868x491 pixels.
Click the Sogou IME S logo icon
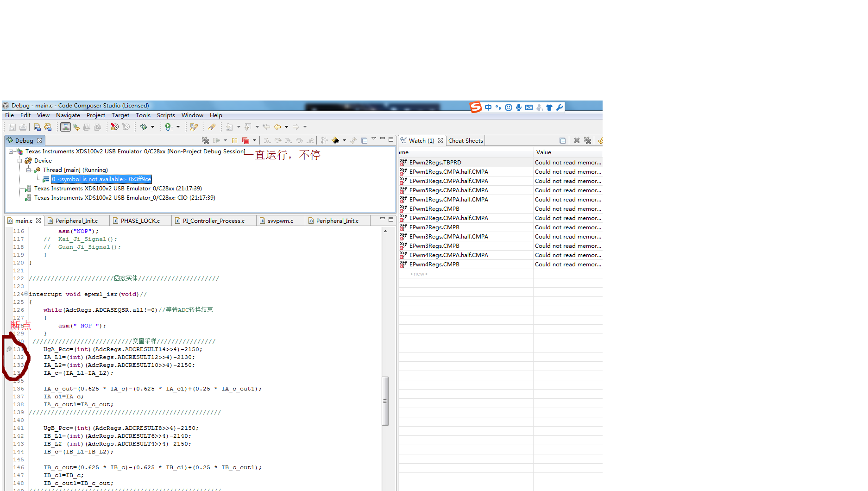(x=476, y=107)
